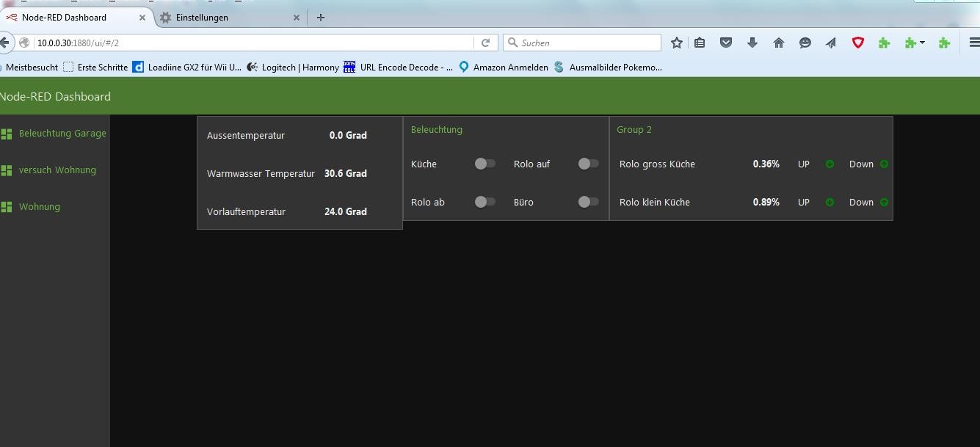Open Logitech | Harmony bookmark
This screenshot has width=980, height=447.
pyautogui.click(x=293, y=67)
